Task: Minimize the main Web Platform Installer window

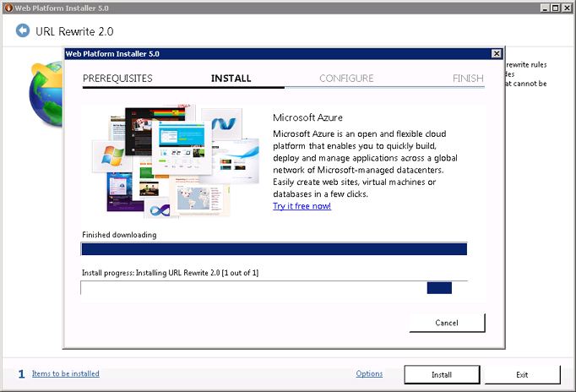Action: point(546,8)
